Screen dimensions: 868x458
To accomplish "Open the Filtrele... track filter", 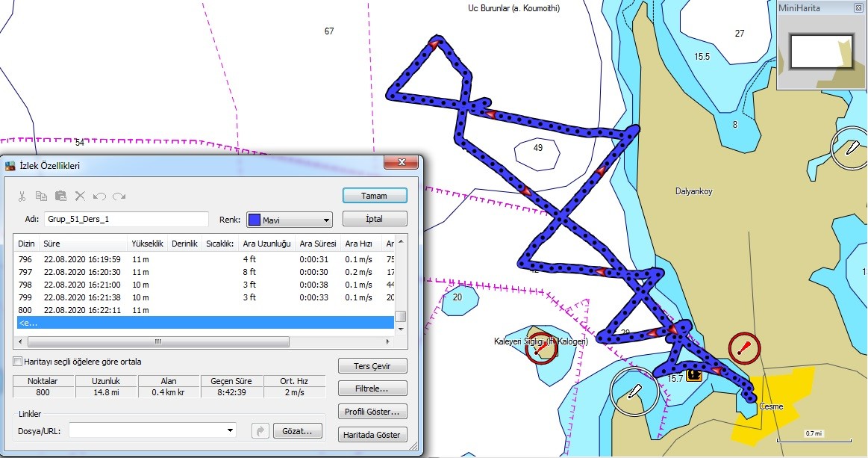I will (372, 389).
